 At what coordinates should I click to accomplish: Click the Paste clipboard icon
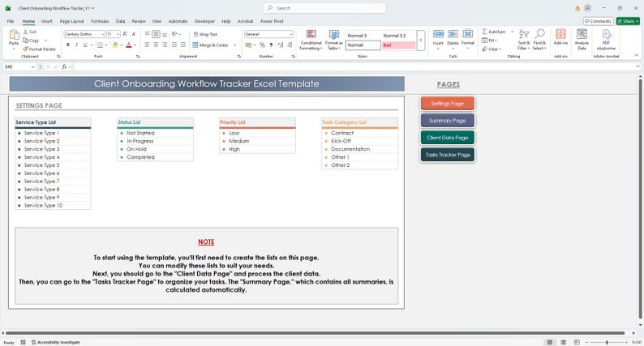coord(14,35)
